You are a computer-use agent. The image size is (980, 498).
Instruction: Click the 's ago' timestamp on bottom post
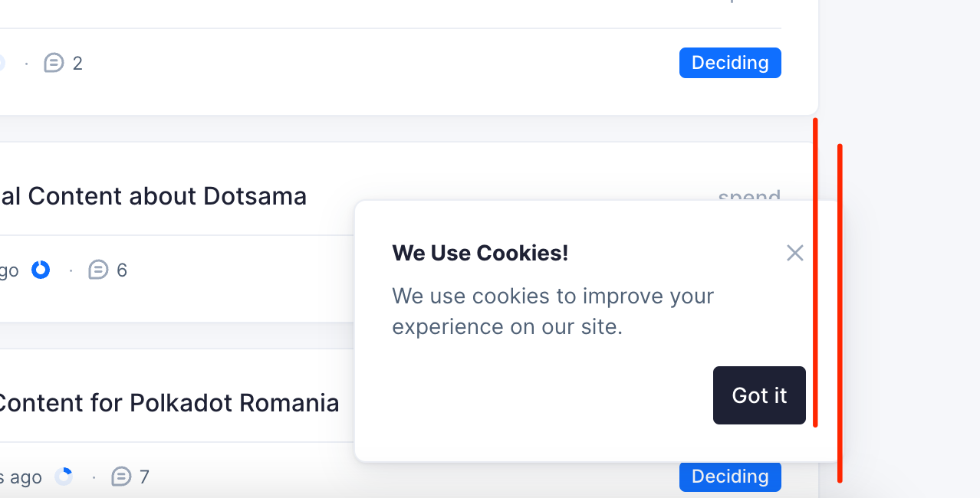pyautogui.click(x=21, y=477)
